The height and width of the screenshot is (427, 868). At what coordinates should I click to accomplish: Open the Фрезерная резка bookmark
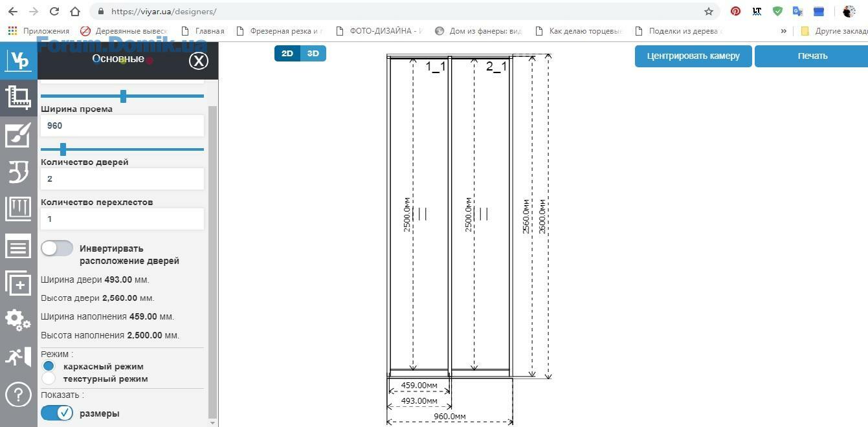(279, 31)
